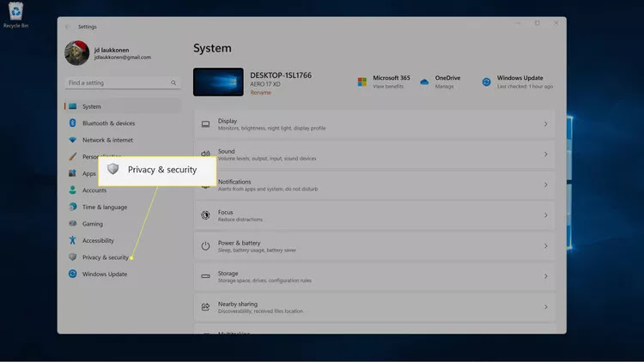The height and width of the screenshot is (362, 644).
Task: Select System in the sidebar
Action: tap(123, 106)
